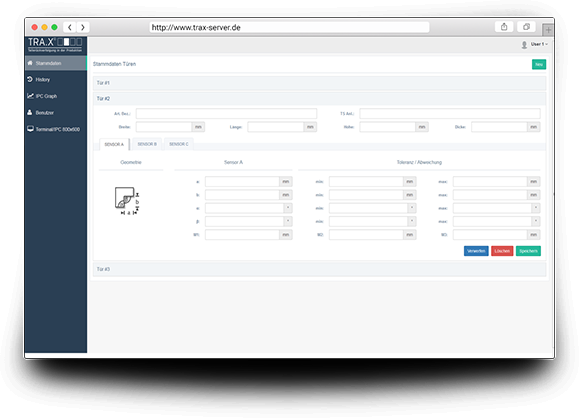This screenshot has width=579, height=418.
Task: Click the min tolerance field for row b
Action: point(366,195)
